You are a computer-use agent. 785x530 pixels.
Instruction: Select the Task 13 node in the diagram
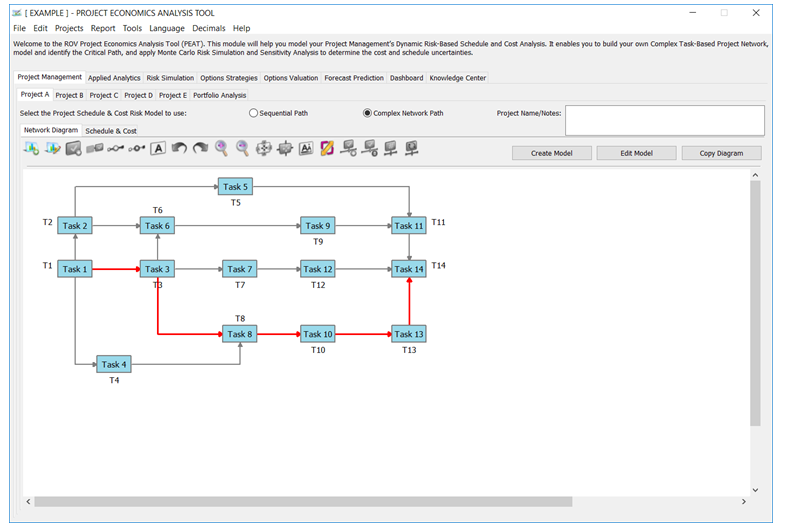pos(409,334)
